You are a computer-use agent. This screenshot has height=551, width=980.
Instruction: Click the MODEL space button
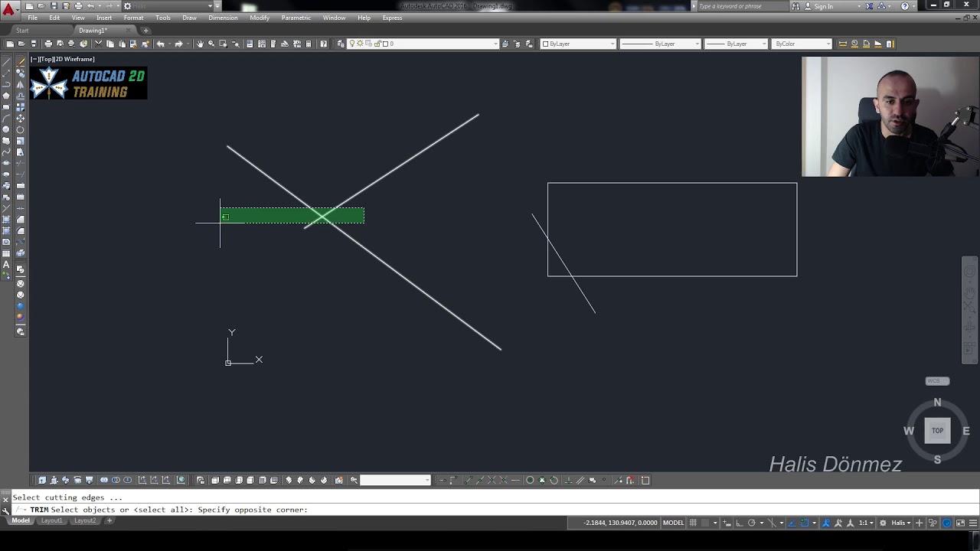[x=673, y=523]
